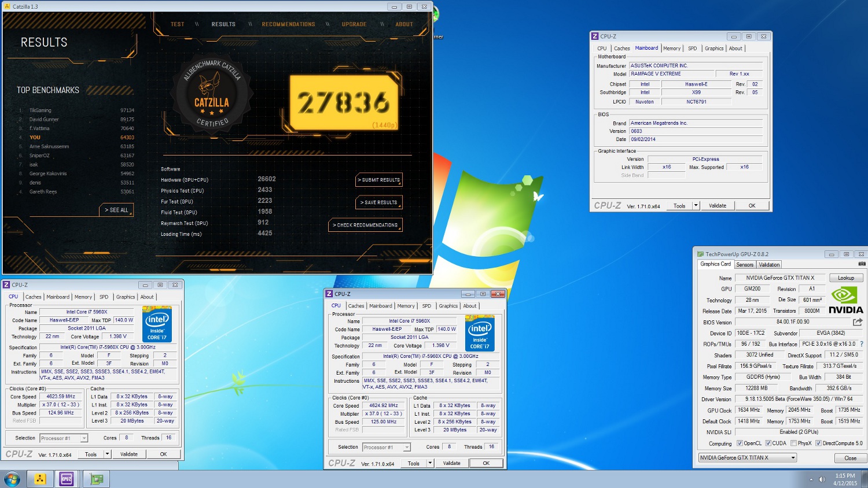Click the NVIDIA SLI Enabled (2 GPUs) field
Screen dimensions: 868x488
[799, 432]
